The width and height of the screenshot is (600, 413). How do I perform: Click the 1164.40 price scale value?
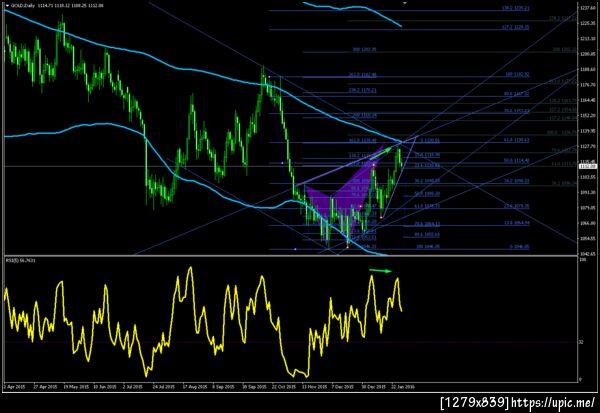[587, 100]
